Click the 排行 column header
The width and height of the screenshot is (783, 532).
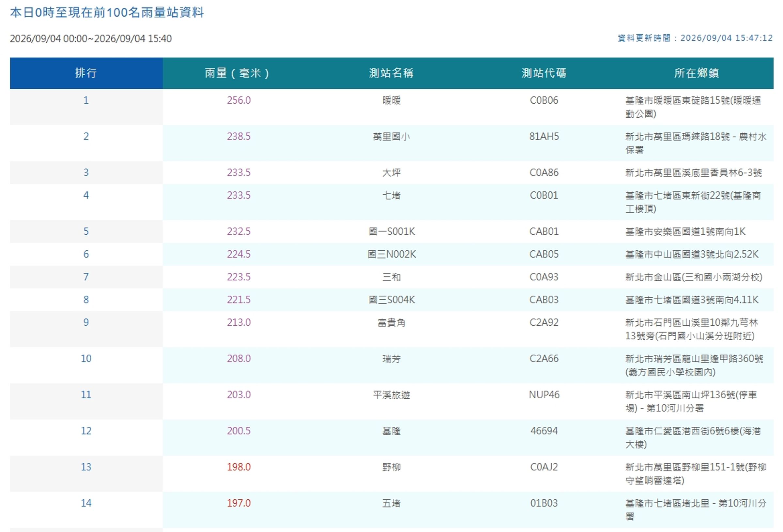pyautogui.click(x=86, y=73)
